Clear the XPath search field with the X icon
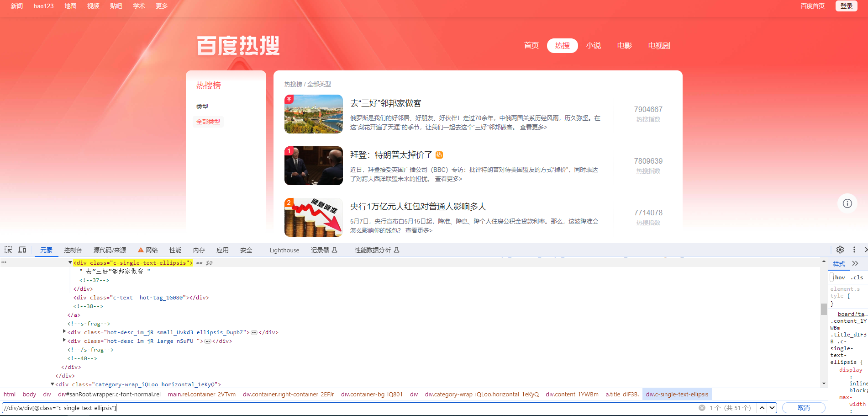The height and width of the screenshot is (416, 868). point(702,408)
